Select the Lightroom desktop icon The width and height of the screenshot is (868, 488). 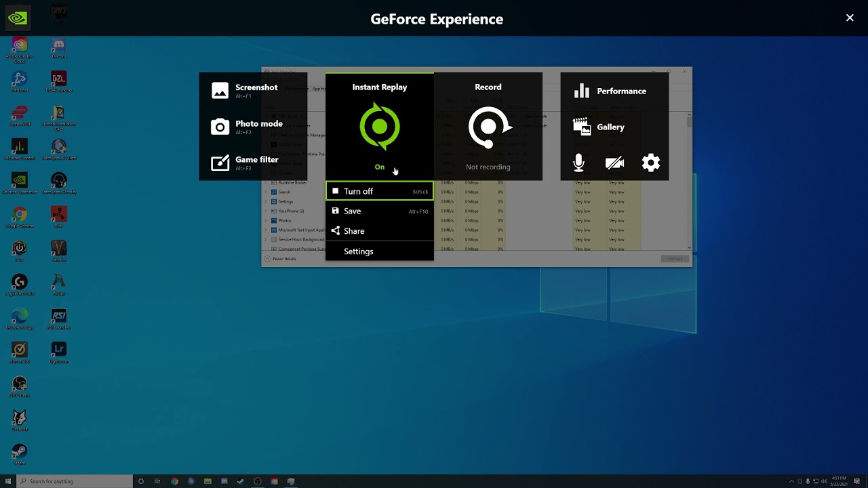point(58,353)
